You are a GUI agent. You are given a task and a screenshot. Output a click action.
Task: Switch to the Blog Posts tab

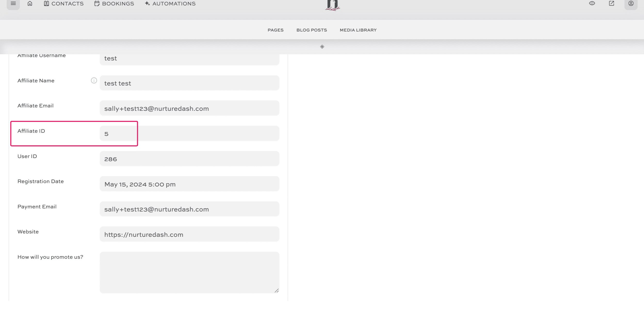coord(312,30)
